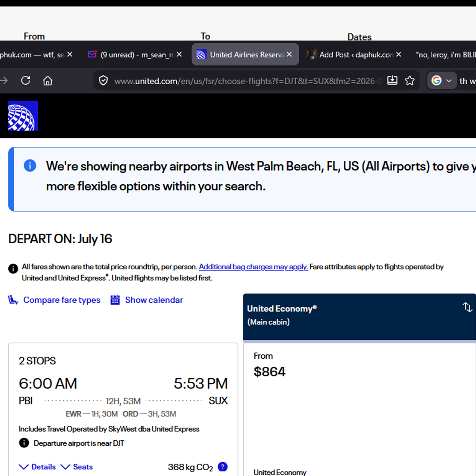Click the United Economy label under the fare

click(280, 472)
